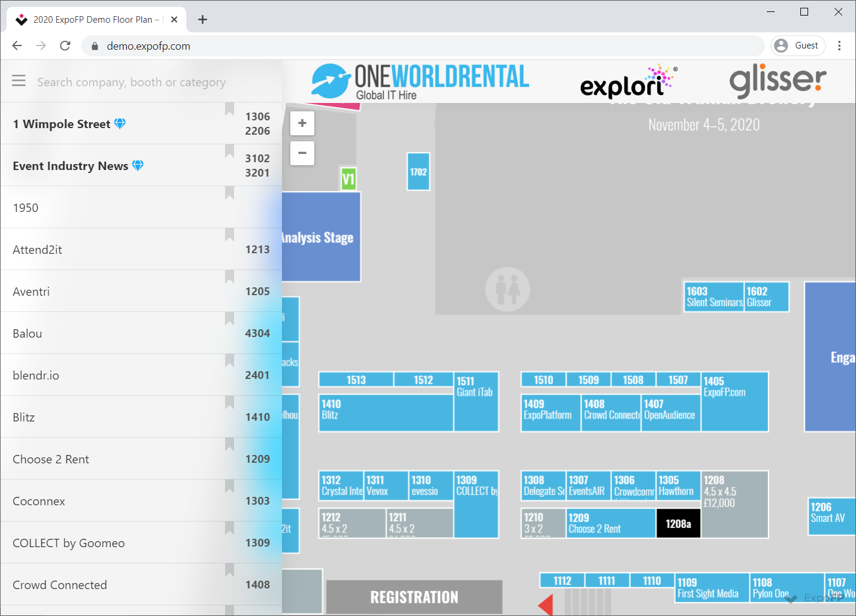View site information lock icon
The width and height of the screenshot is (856, 616).
pyautogui.click(x=95, y=46)
